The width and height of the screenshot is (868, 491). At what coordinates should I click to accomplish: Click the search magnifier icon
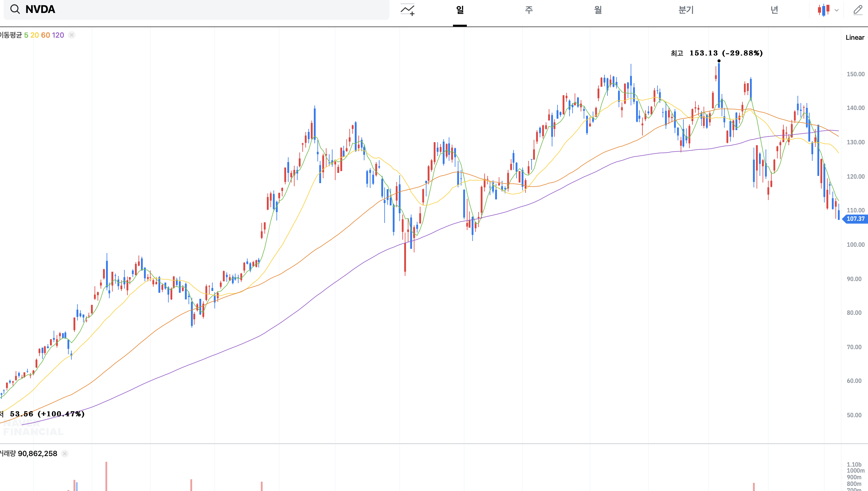point(15,9)
